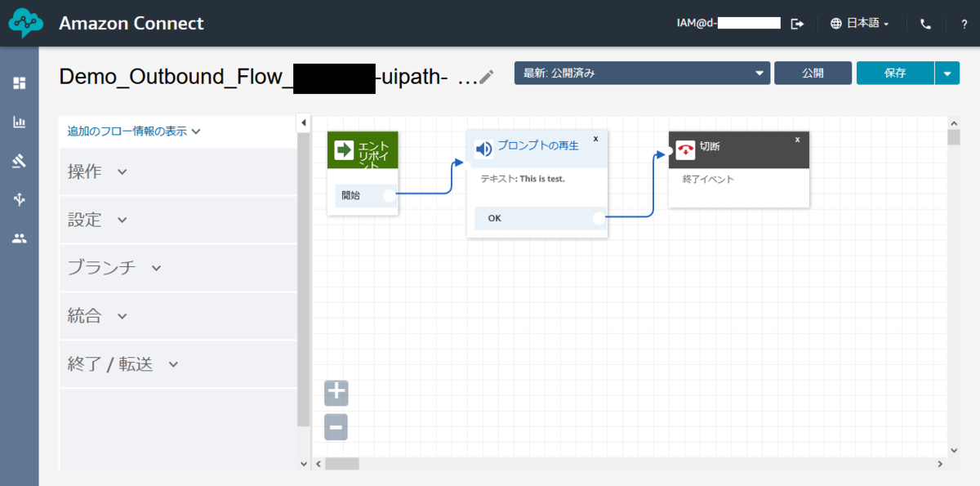Click the logout icon next to IAM user

point(797,24)
